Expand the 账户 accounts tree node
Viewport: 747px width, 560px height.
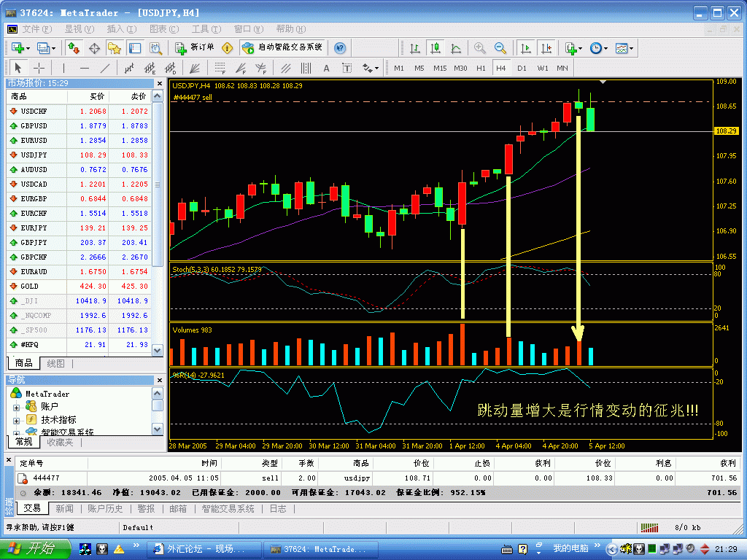pyautogui.click(x=16, y=406)
